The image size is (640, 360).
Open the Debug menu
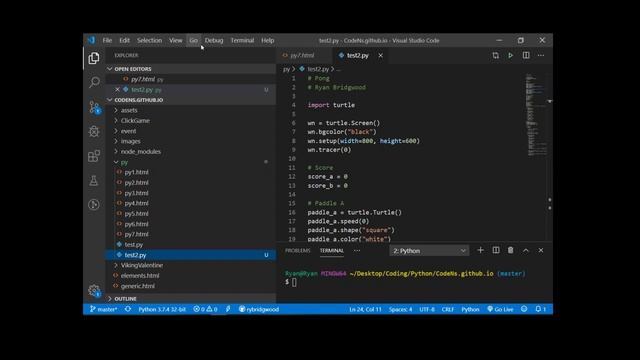(214, 40)
